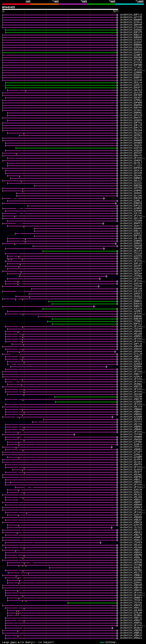Open hit UniRef100_O82216
This screenshot has height=644, width=146.
coord(131,133)
